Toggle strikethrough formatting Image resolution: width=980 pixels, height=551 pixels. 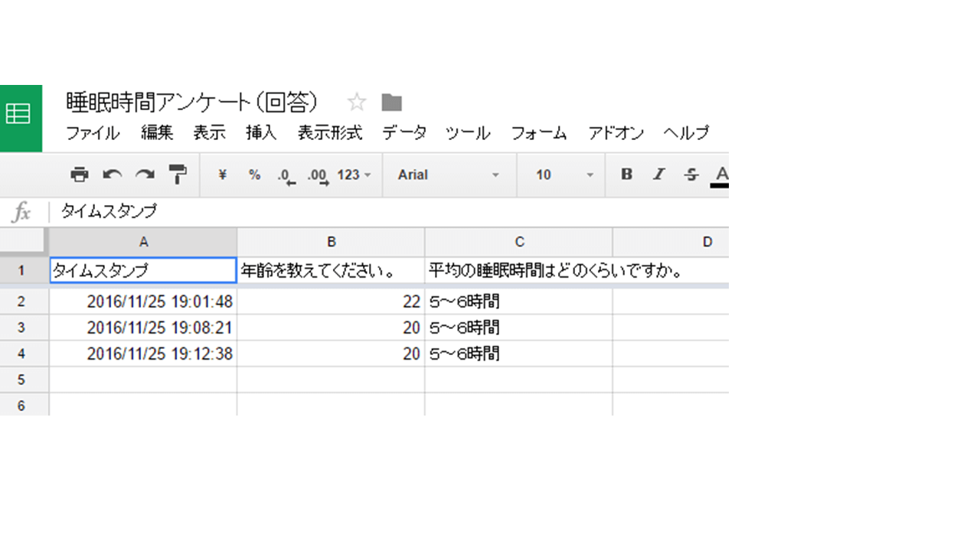691,174
